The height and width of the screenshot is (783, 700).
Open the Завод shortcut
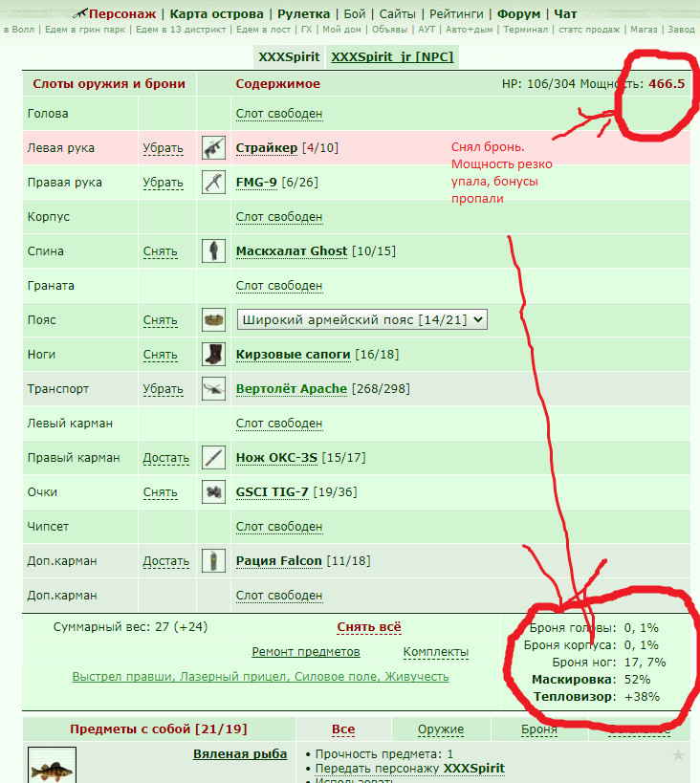tap(682, 30)
